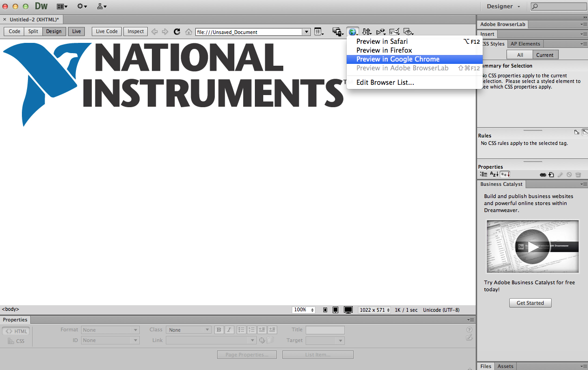Open the Extend Dreamweaver gear menu
588x370 pixels.
click(x=82, y=7)
